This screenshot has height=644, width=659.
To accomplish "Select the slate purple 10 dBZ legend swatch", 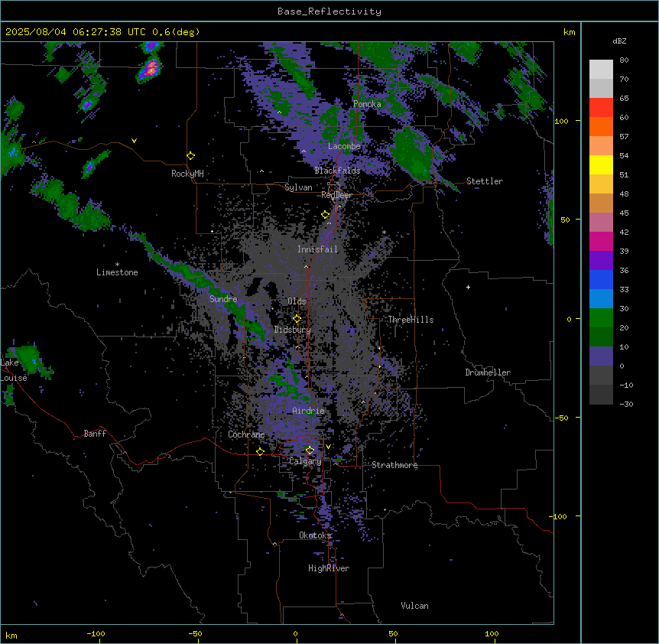I will tap(601, 356).
